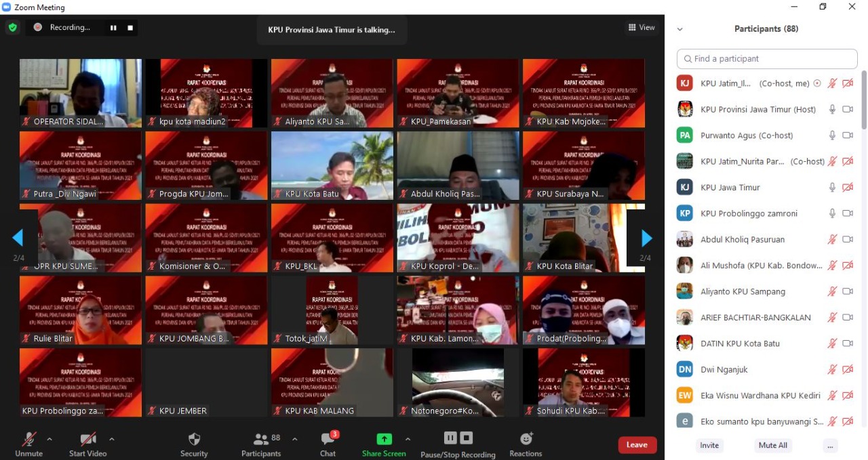Stop the recording in the top bar

130,28
